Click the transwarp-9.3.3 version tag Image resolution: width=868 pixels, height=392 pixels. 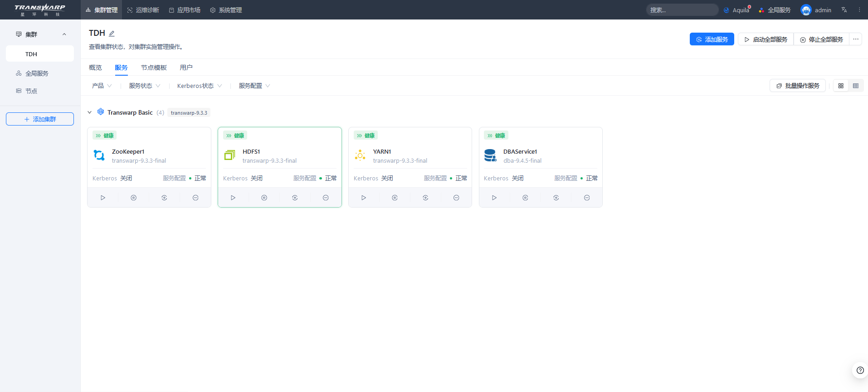coord(189,113)
